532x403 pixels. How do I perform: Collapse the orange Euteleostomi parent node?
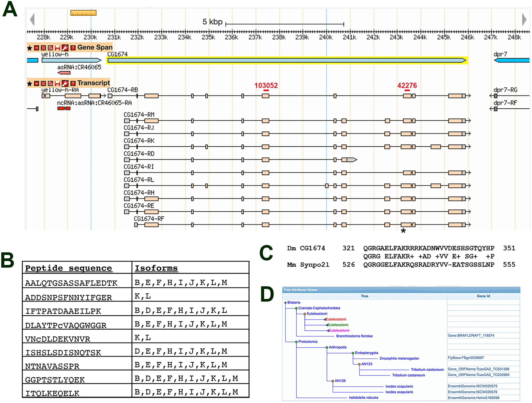(x=305, y=314)
